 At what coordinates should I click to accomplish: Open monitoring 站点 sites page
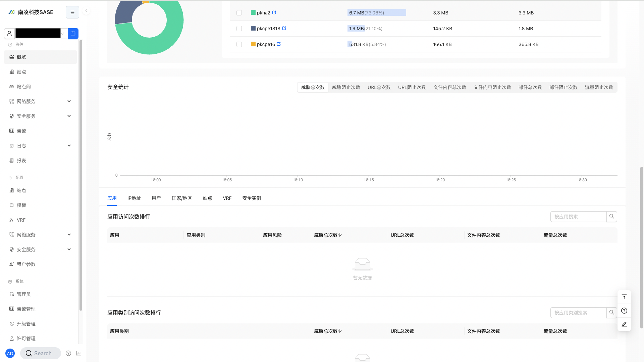pos(40,72)
